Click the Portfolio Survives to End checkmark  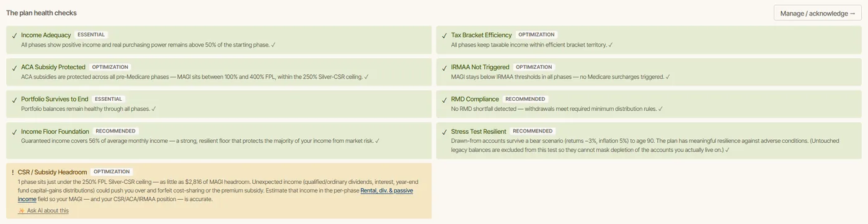point(14,100)
